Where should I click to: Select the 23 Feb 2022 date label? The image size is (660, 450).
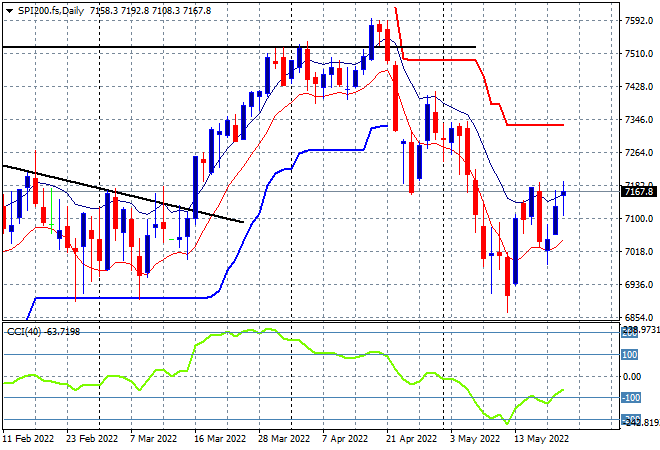[x=92, y=439]
